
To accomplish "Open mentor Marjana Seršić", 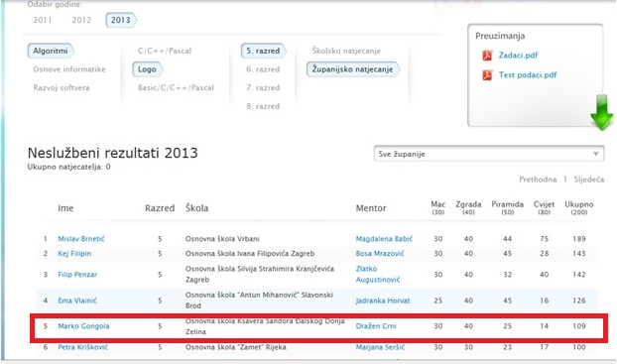I will (380, 347).
